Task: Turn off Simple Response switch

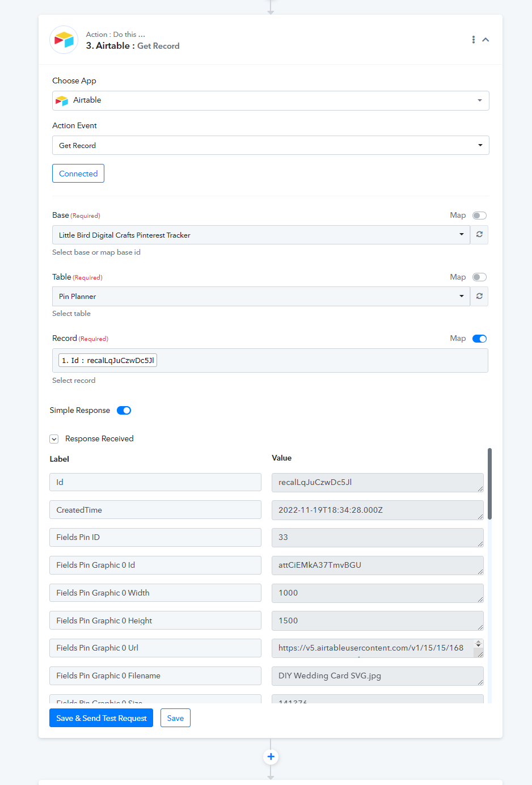Action: (x=124, y=411)
